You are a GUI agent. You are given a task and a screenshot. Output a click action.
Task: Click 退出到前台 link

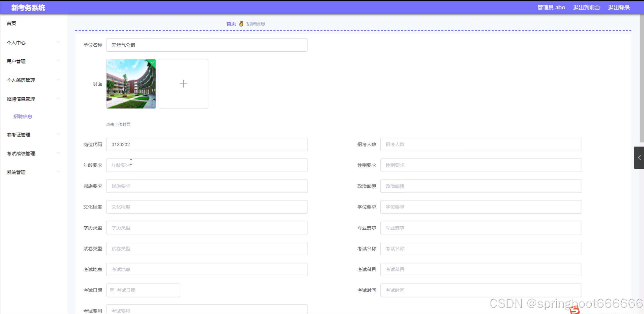point(587,8)
